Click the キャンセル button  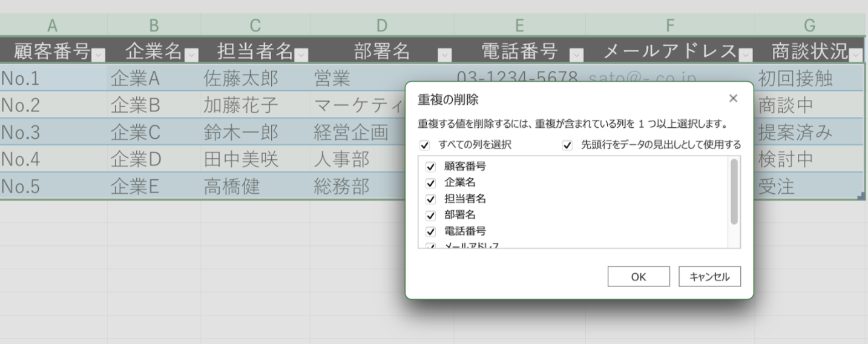tap(709, 277)
